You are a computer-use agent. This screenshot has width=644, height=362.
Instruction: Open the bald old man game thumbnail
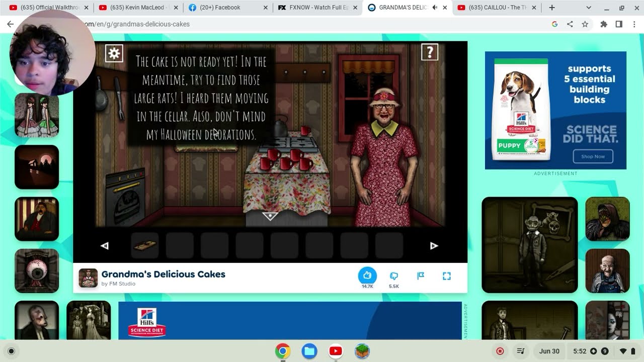(607, 270)
